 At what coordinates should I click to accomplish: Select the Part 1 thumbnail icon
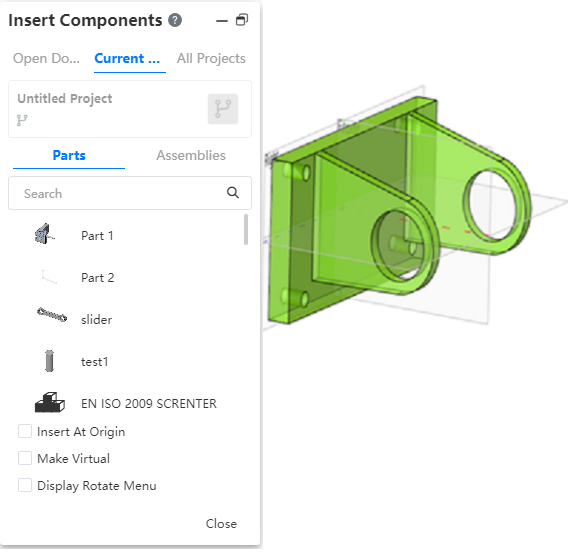(45, 234)
